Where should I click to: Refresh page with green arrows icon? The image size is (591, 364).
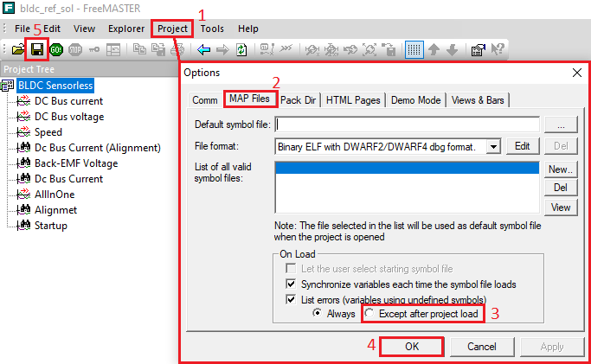241,49
